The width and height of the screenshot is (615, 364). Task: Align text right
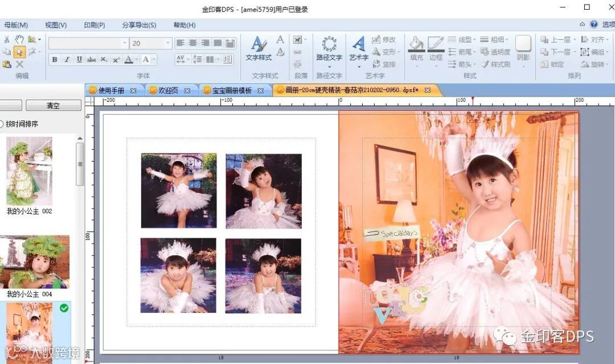(x=205, y=43)
